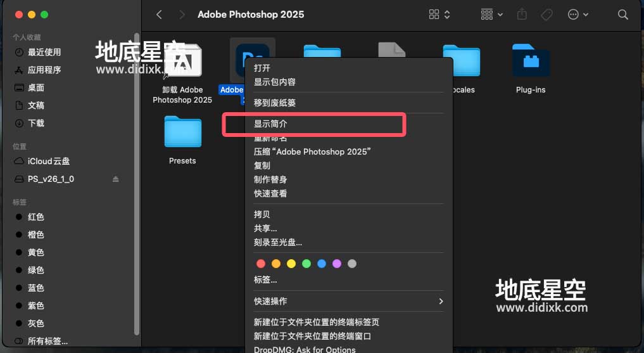Image resolution: width=644 pixels, height=353 pixels.
Task: Select the Photoshop app icon
Action: [x=252, y=60]
